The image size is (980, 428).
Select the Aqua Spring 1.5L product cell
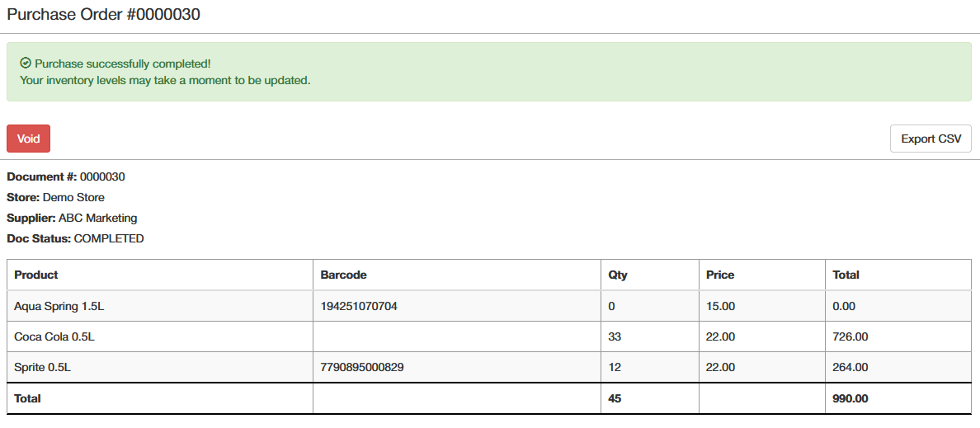click(x=160, y=306)
